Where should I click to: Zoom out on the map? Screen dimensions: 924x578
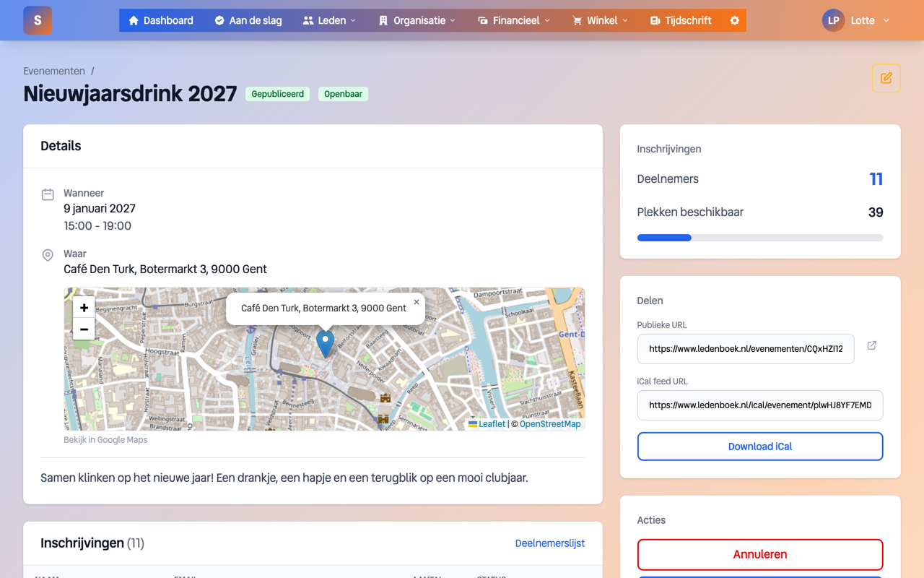coord(84,329)
